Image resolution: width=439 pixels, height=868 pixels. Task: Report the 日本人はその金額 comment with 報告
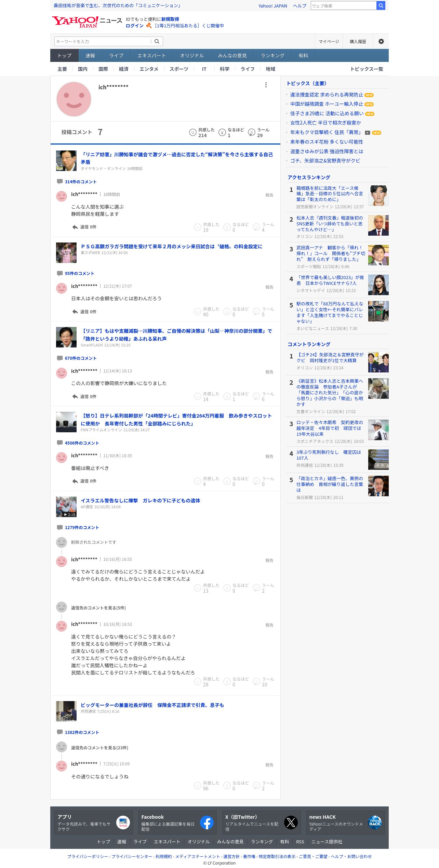pos(269,287)
